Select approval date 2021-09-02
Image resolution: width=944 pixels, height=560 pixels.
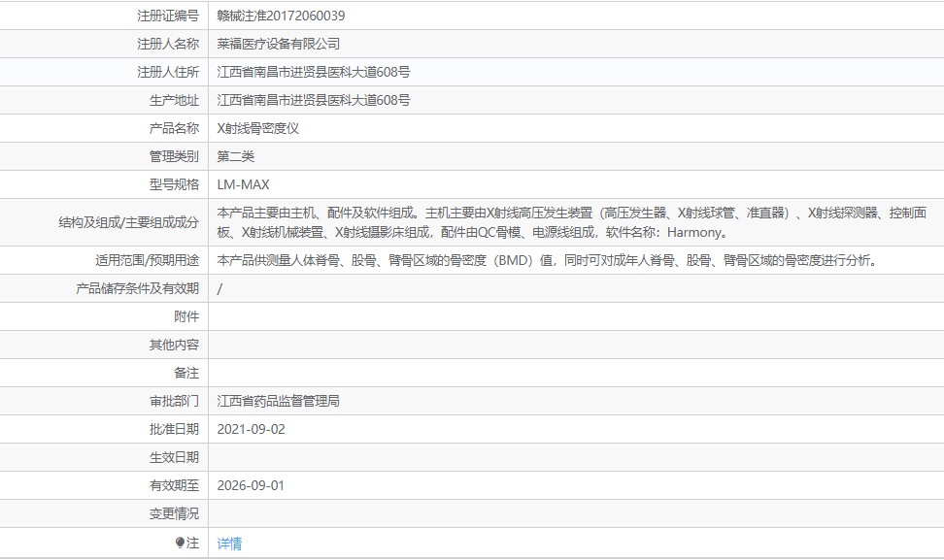pos(251,430)
